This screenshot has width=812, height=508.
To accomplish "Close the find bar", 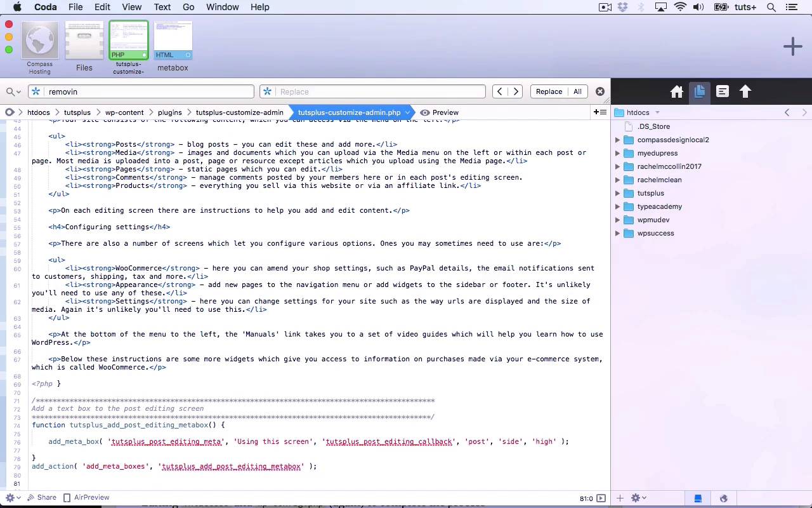I will [x=600, y=91].
